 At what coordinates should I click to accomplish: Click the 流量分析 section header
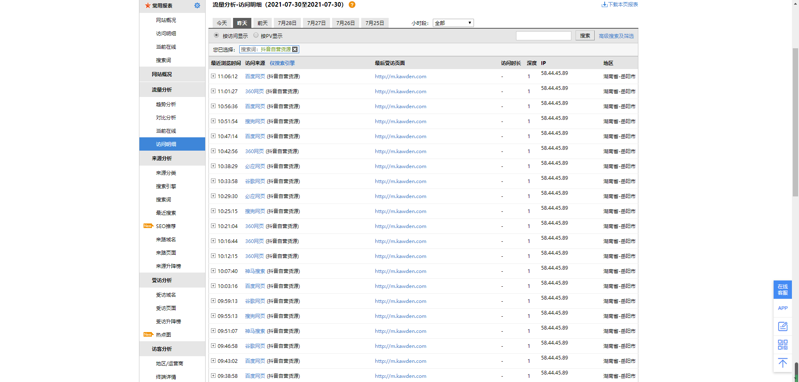tap(172, 90)
